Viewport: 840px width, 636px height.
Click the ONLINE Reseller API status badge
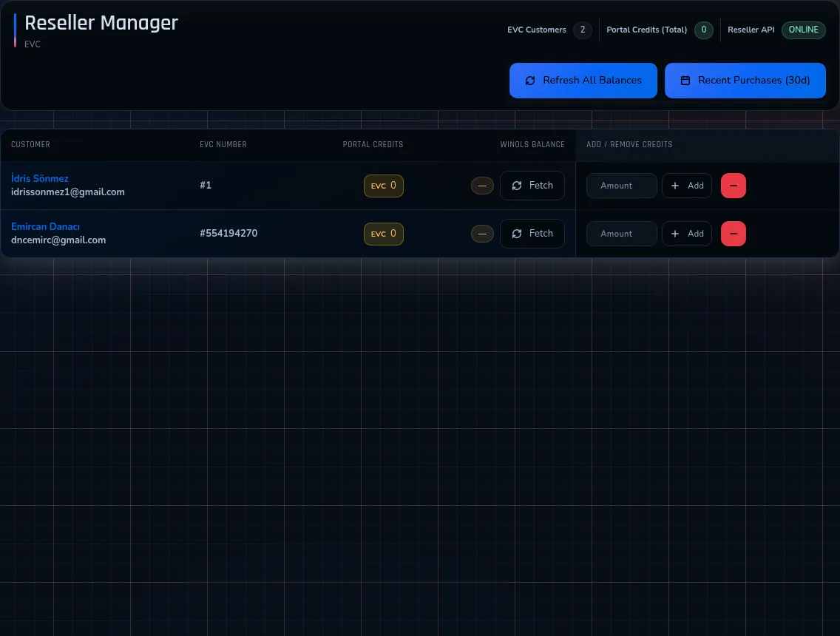pyautogui.click(x=804, y=30)
